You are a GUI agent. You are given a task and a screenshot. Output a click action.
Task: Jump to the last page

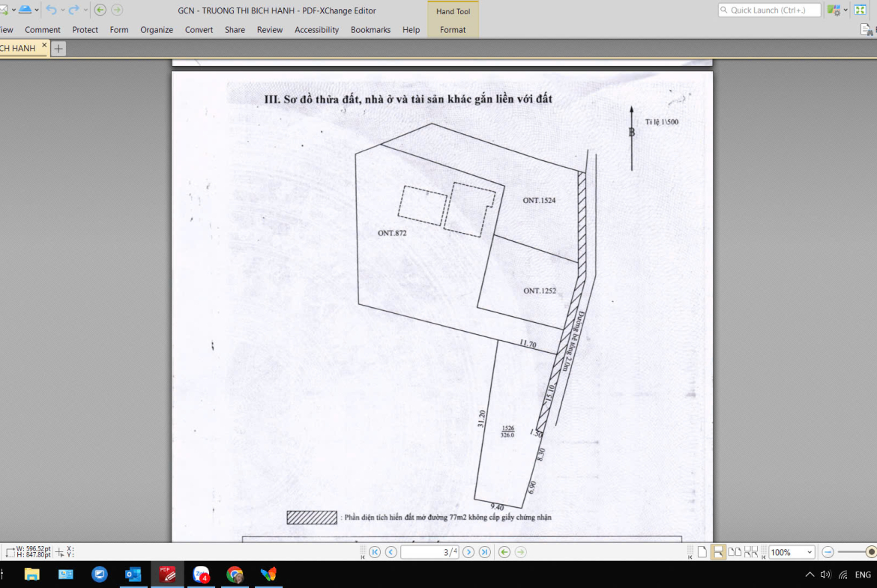(485, 552)
